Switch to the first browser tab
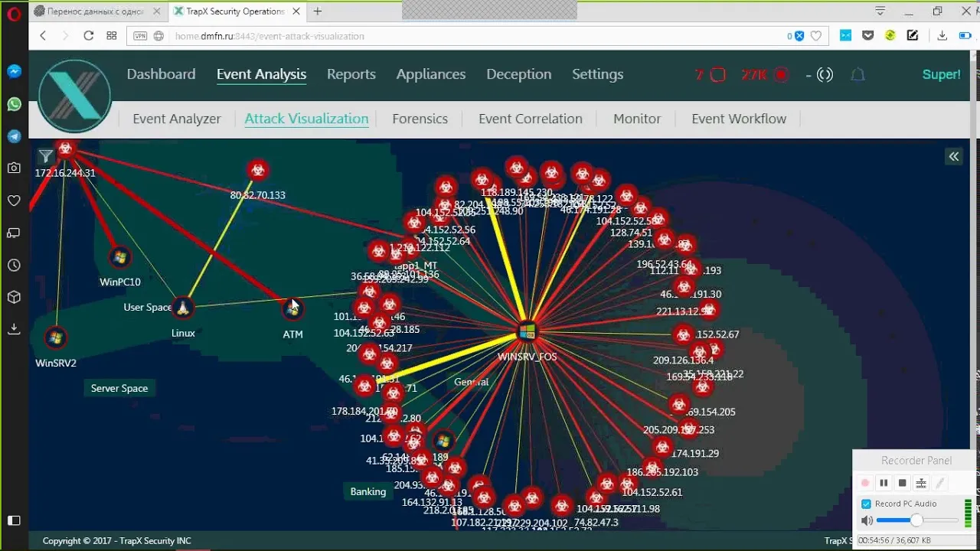980x551 pixels. tap(98, 11)
